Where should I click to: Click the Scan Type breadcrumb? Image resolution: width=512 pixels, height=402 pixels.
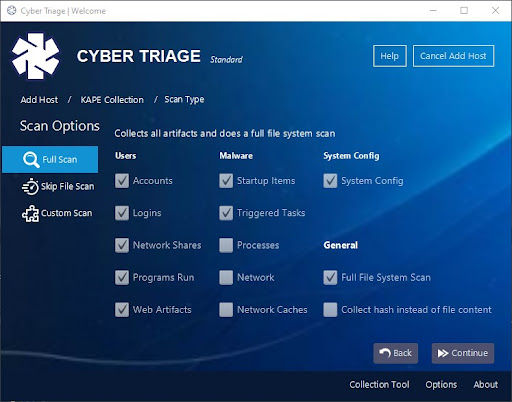point(184,100)
